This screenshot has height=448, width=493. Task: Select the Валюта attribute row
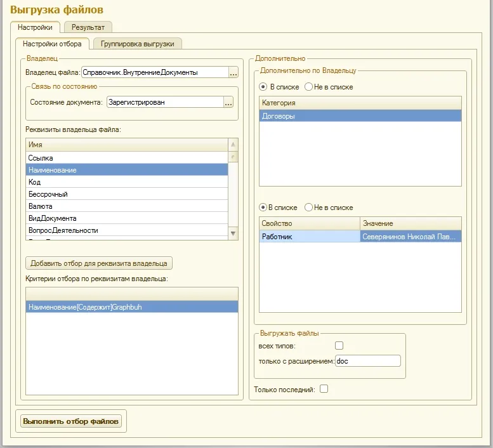coord(127,206)
